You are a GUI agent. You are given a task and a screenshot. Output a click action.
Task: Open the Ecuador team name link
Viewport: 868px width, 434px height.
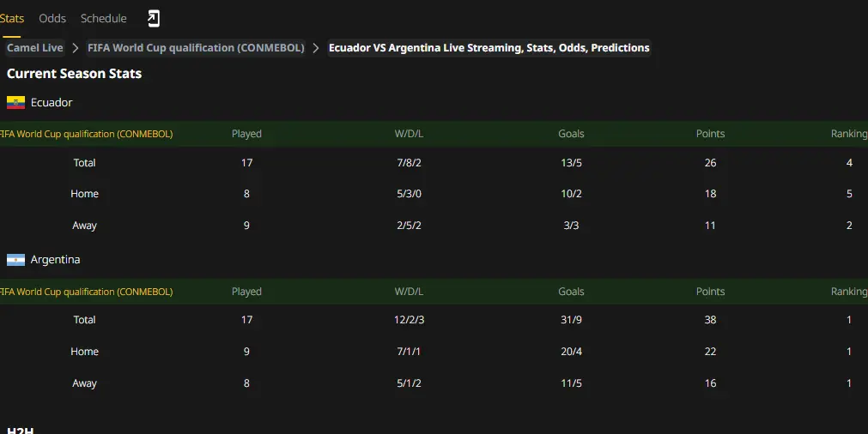(52, 102)
